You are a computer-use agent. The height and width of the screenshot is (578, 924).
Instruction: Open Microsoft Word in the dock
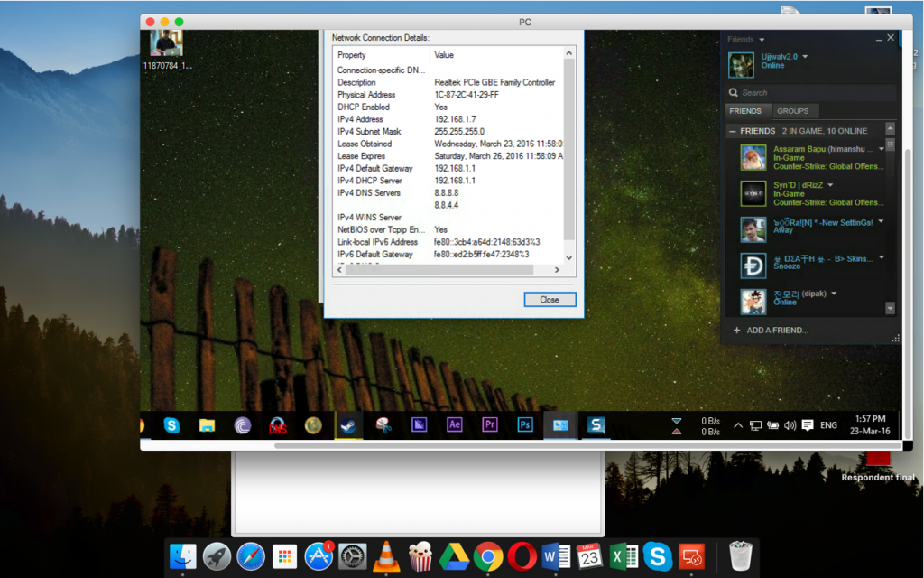tap(556, 556)
